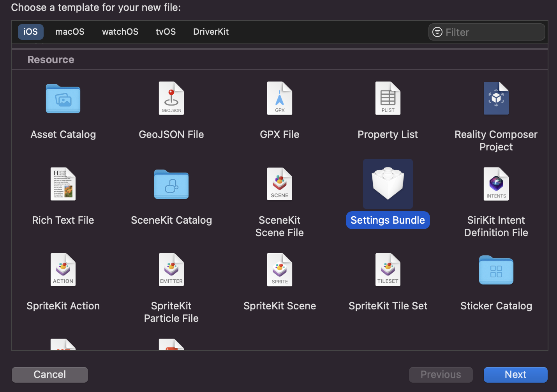Screen dimensions: 557x392
Task: Show DriverKit templates tab
Action: click(x=211, y=32)
